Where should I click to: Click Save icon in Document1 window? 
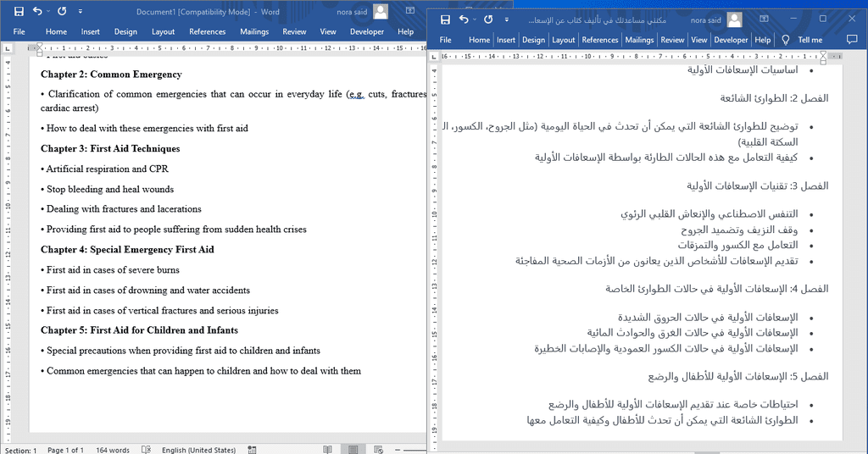coord(19,12)
